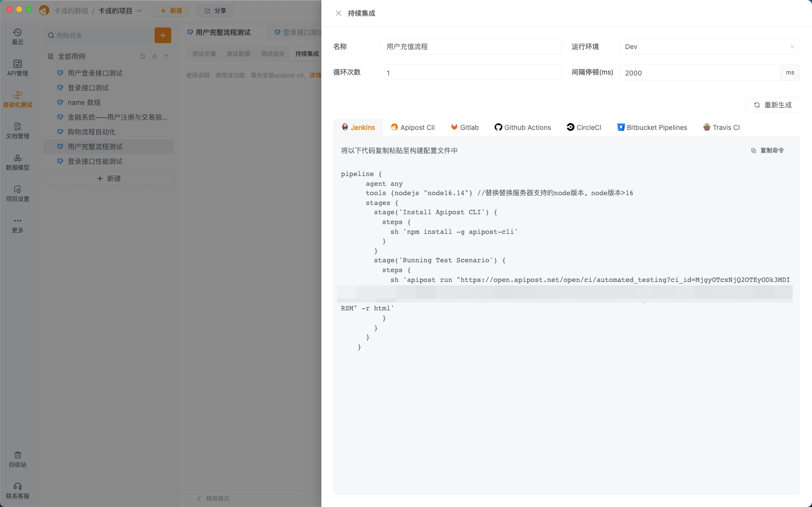
Task: Click the 用户登录接口测试 case icon
Action: pyautogui.click(x=60, y=73)
